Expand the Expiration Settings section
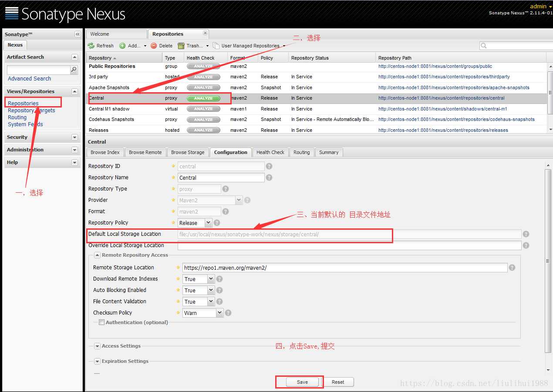The height and width of the screenshot is (392, 553). [x=97, y=362]
